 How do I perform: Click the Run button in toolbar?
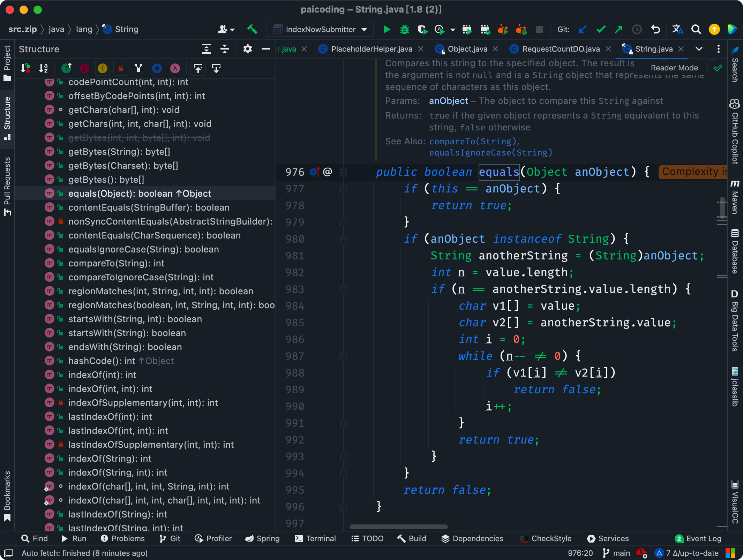[387, 29]
